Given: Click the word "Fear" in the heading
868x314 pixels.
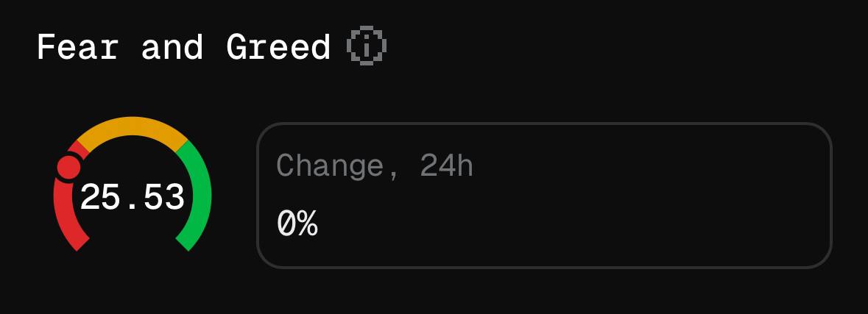Looking at the screenshot, I should 77,48.
